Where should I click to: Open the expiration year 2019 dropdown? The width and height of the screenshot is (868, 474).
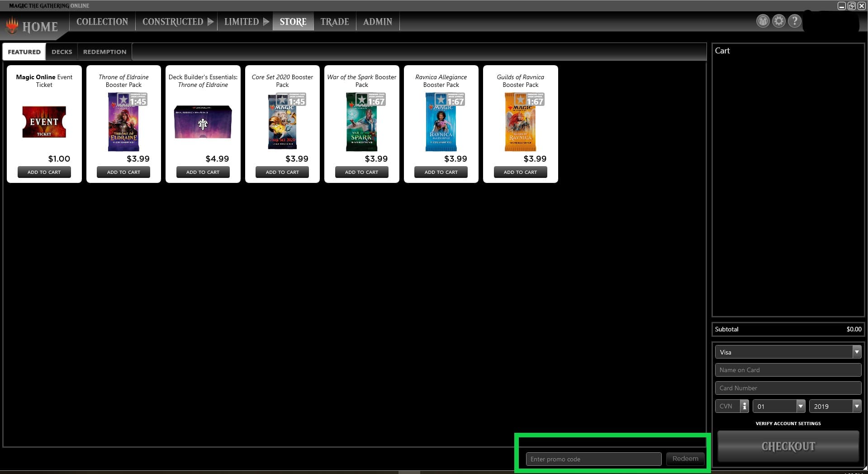835,406
